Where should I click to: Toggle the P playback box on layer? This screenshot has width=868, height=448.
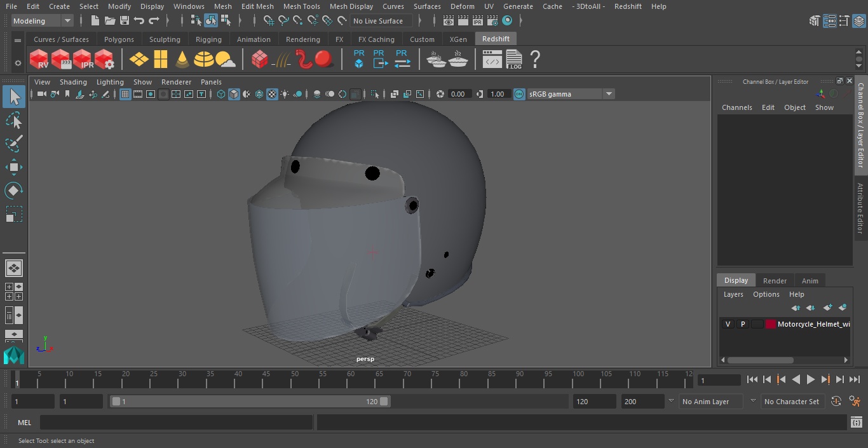coord(742,324)
